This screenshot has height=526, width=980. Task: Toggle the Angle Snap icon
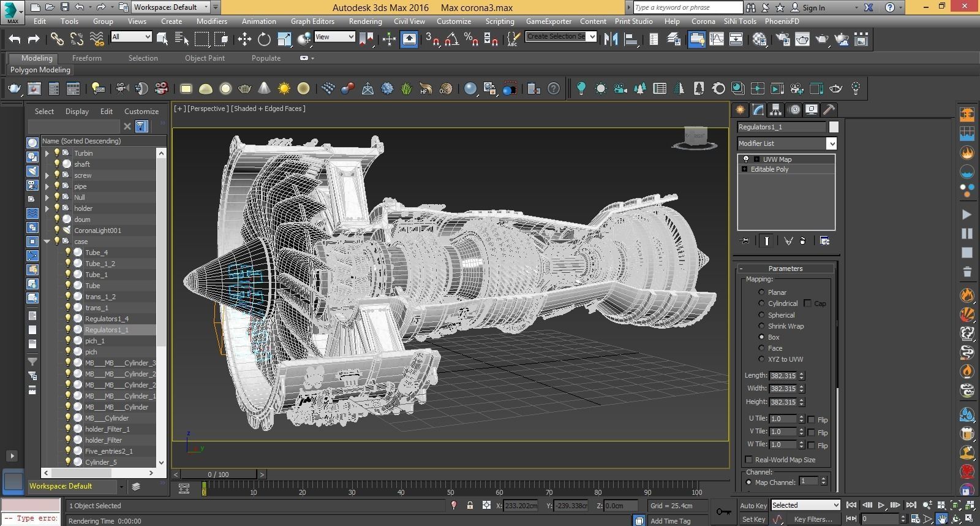click(451, 39)
